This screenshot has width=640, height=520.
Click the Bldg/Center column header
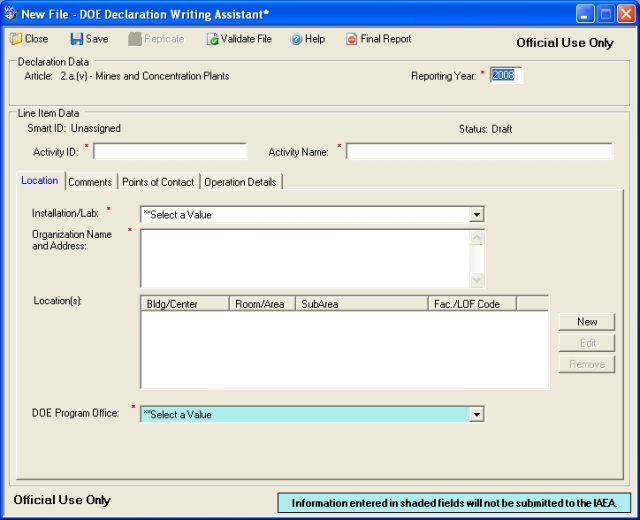[185, 303]
